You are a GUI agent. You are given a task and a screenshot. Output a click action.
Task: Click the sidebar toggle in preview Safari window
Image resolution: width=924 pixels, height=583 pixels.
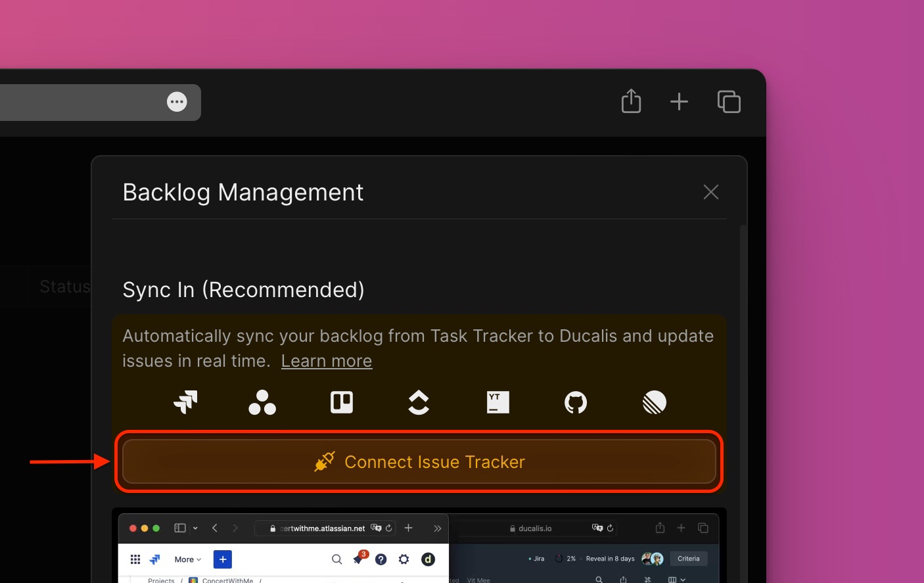pyautogui.click(x=179, y=528)
